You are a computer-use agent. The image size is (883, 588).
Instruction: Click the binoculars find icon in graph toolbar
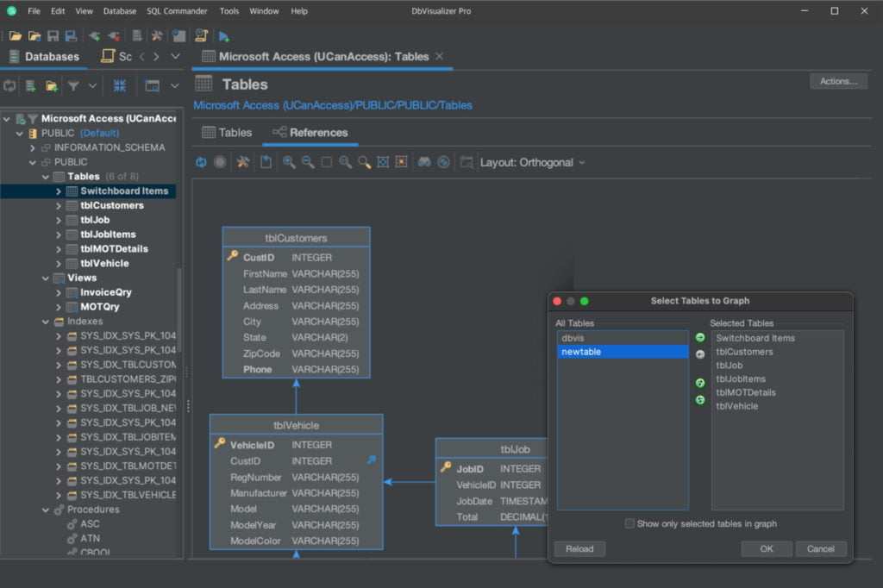coord(424,162)
